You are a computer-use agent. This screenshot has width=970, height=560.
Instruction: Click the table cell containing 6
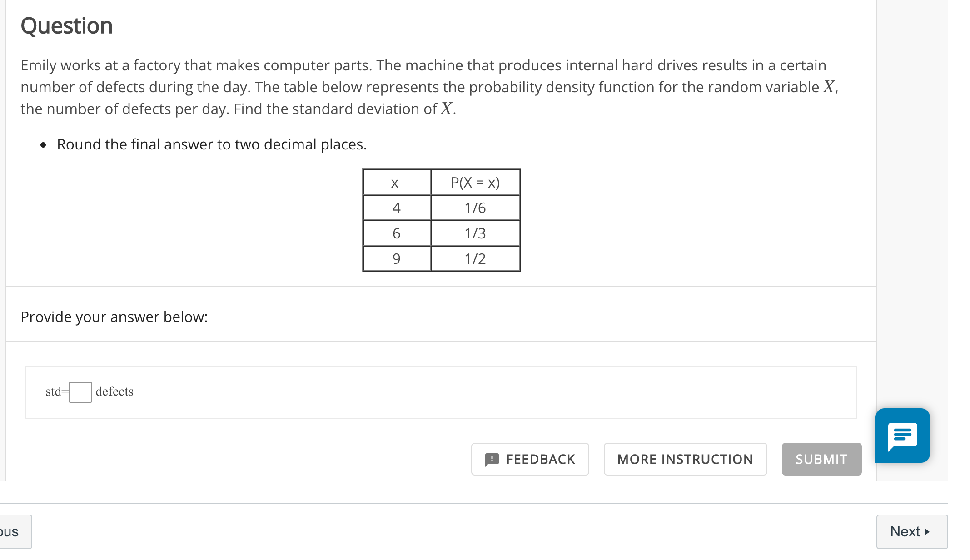396,233
